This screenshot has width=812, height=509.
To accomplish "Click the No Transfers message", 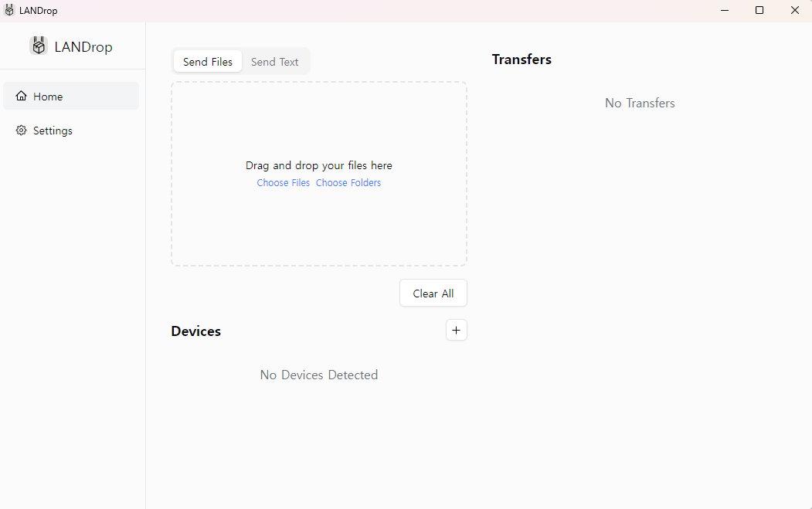I will tap(640, 103).
